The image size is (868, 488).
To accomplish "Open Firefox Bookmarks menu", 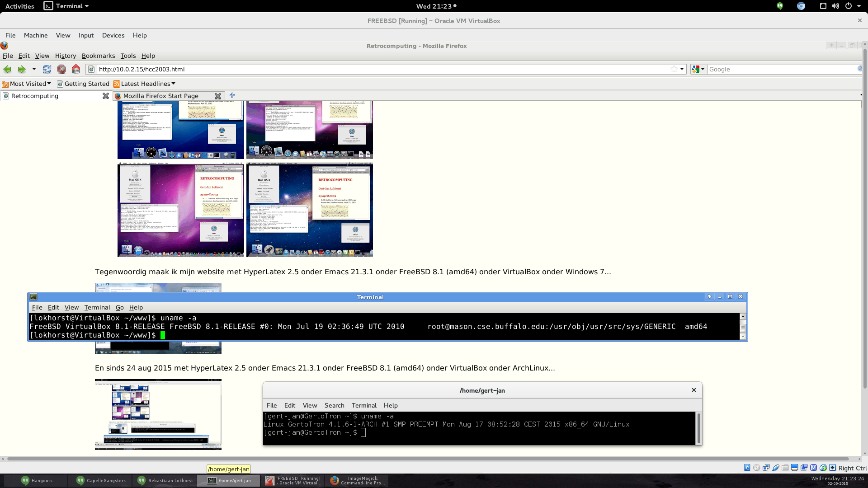I will [x=98, y=56].
